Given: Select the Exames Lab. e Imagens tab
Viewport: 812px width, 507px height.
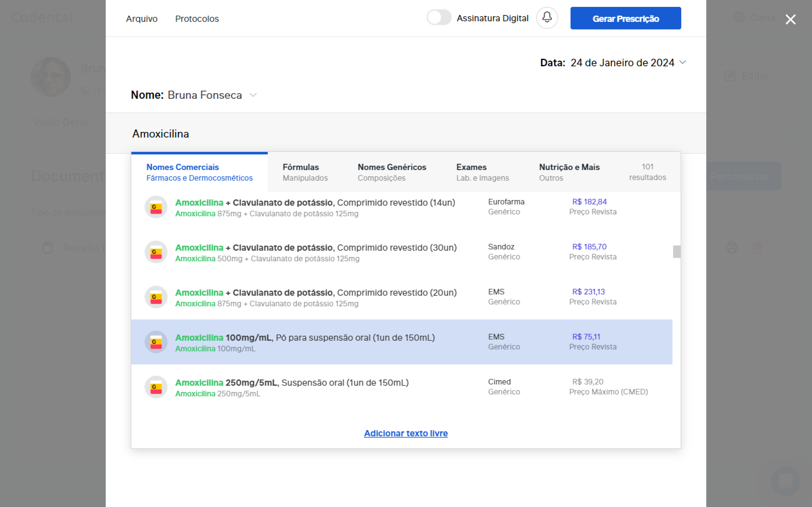Looking at the screenshot, I should click(482, 172).
